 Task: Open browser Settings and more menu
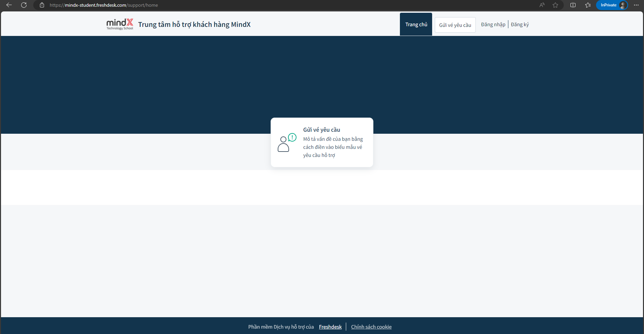pyautogui.click(x=636, y=5)
